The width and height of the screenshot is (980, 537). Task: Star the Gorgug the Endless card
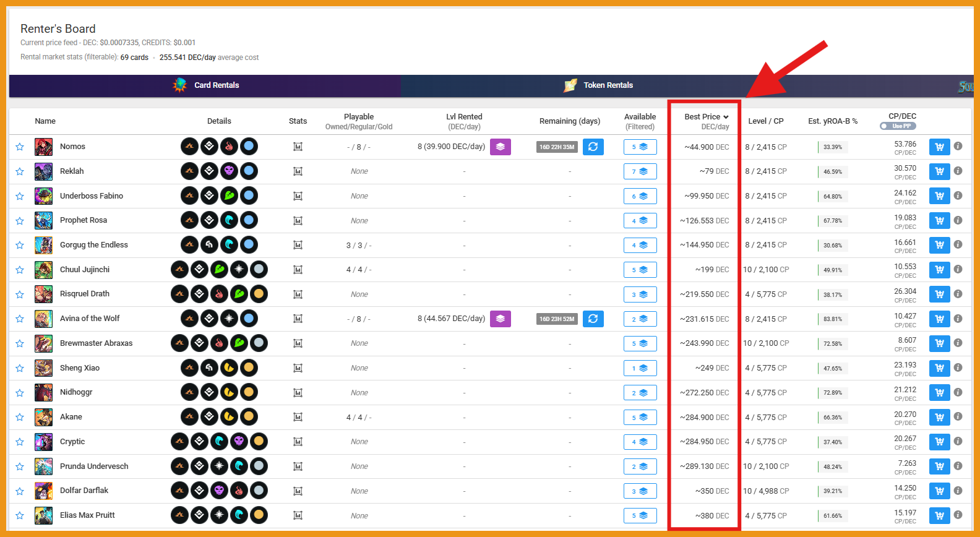(x=20, y=245)
